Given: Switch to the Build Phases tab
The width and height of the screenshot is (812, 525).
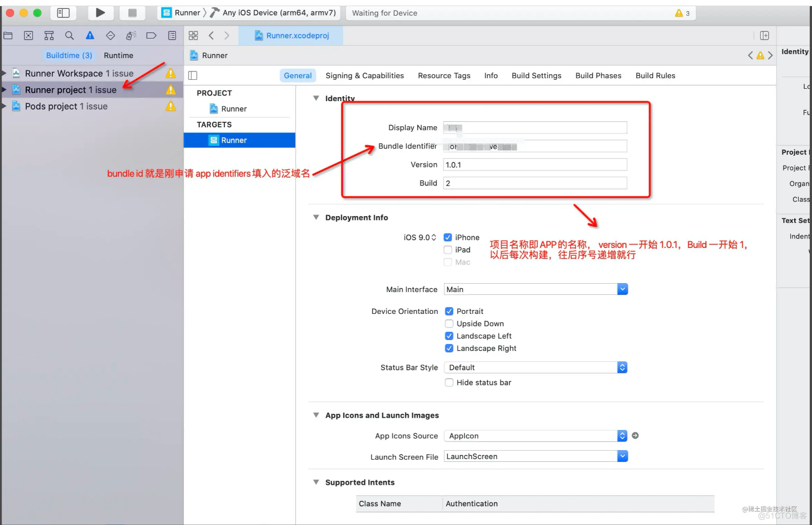Looking at the screenshot, I should point(598,75).
